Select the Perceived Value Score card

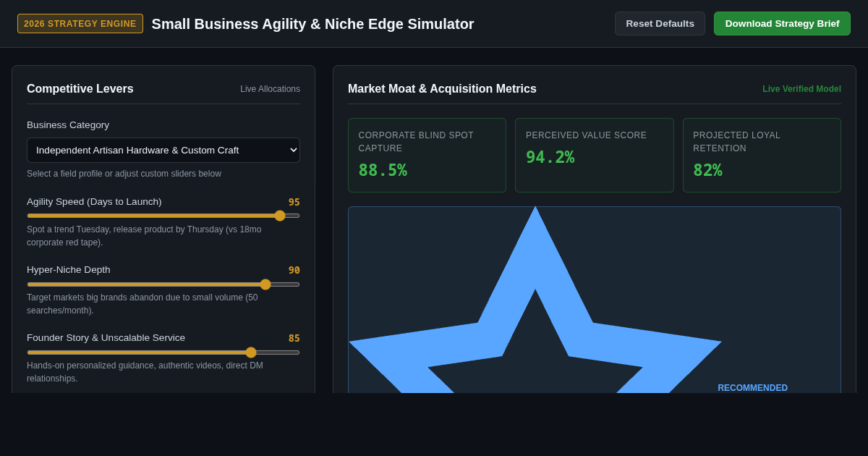coord(595,155)
